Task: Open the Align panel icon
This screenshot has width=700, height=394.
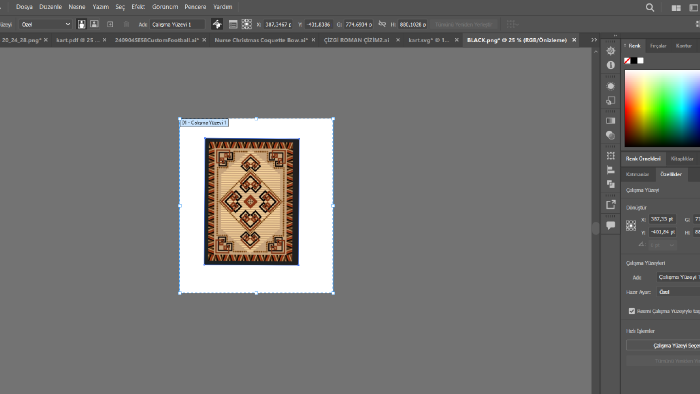Action: click(610, 170)
